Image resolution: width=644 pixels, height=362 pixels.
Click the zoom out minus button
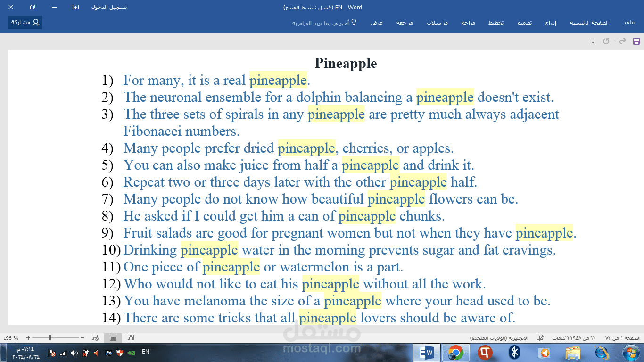click(83, 338)
